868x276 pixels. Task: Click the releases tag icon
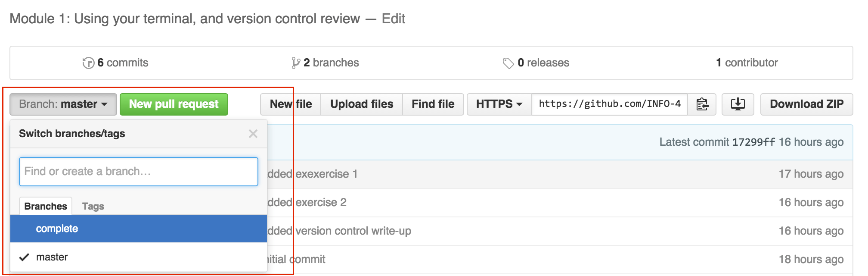(508, 63)
